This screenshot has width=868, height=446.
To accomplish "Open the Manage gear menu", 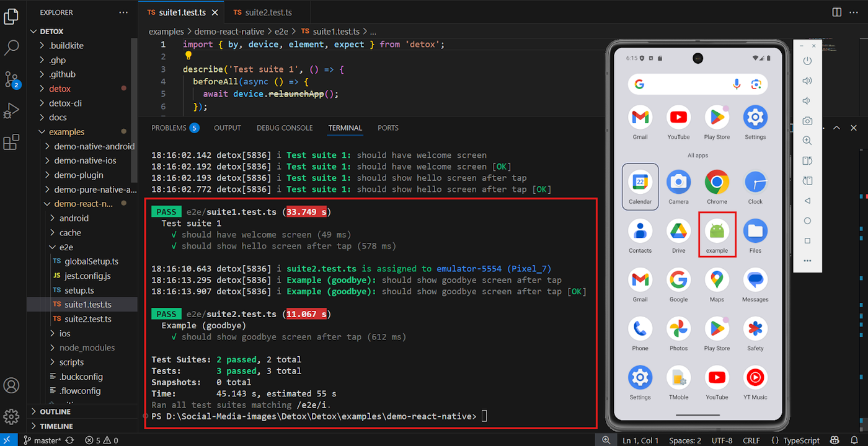I will click(x=12, y=416).
